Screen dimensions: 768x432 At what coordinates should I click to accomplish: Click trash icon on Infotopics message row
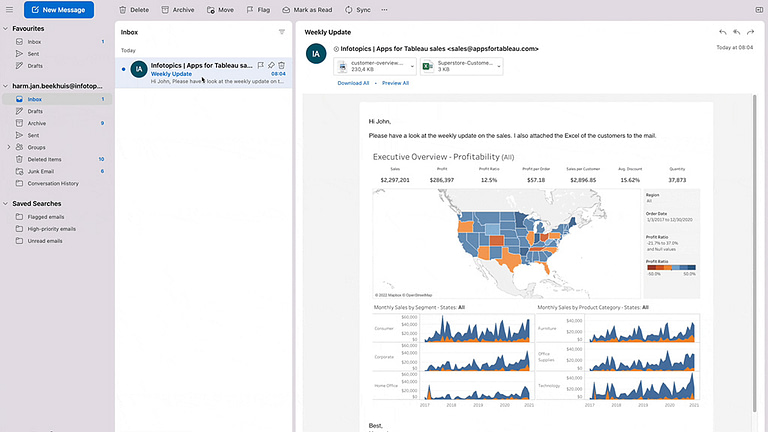[x=282, y=65]
